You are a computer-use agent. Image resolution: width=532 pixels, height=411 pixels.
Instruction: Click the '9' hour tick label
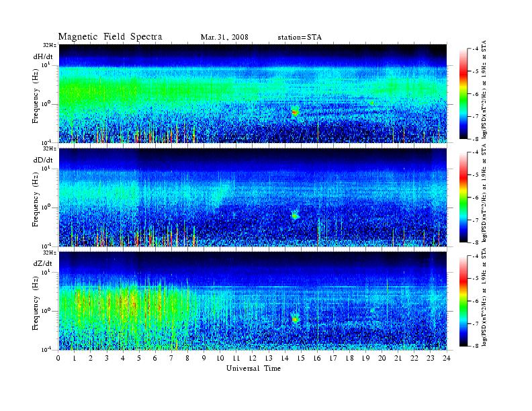coord(204,359)
